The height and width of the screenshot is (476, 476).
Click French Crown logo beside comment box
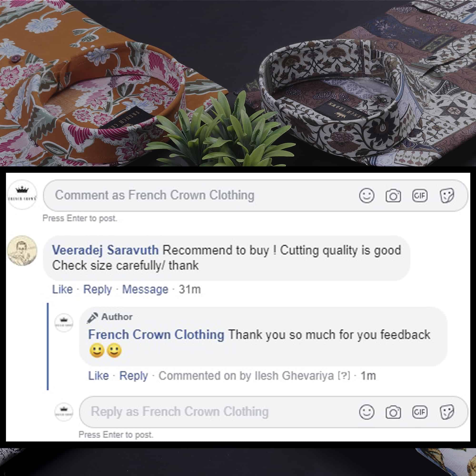click(22, 195)
